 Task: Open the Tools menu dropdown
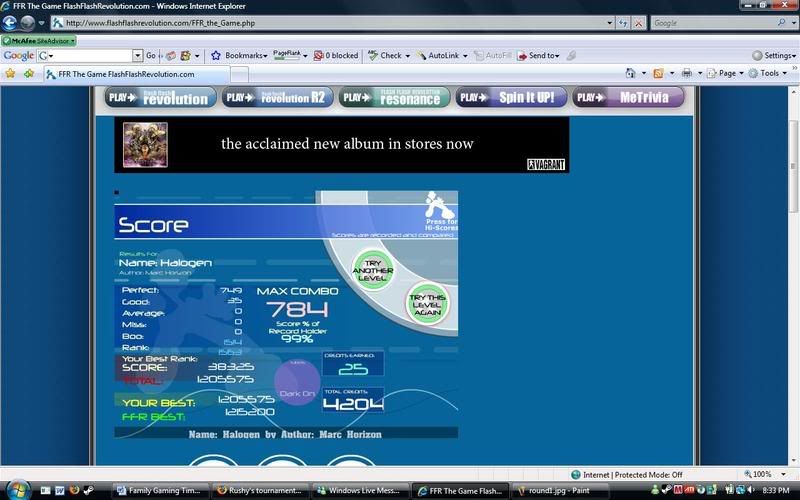click(x=768, y=73)
